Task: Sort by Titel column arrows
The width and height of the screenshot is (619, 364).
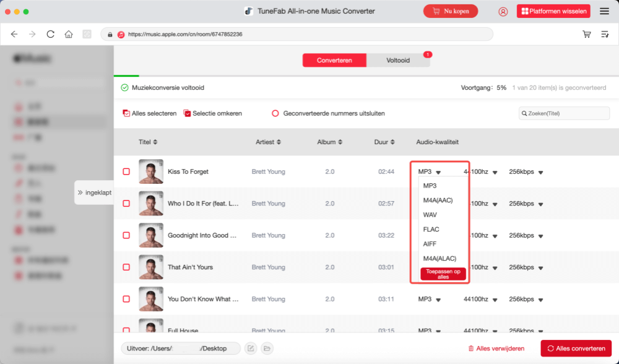Action: 155,142
